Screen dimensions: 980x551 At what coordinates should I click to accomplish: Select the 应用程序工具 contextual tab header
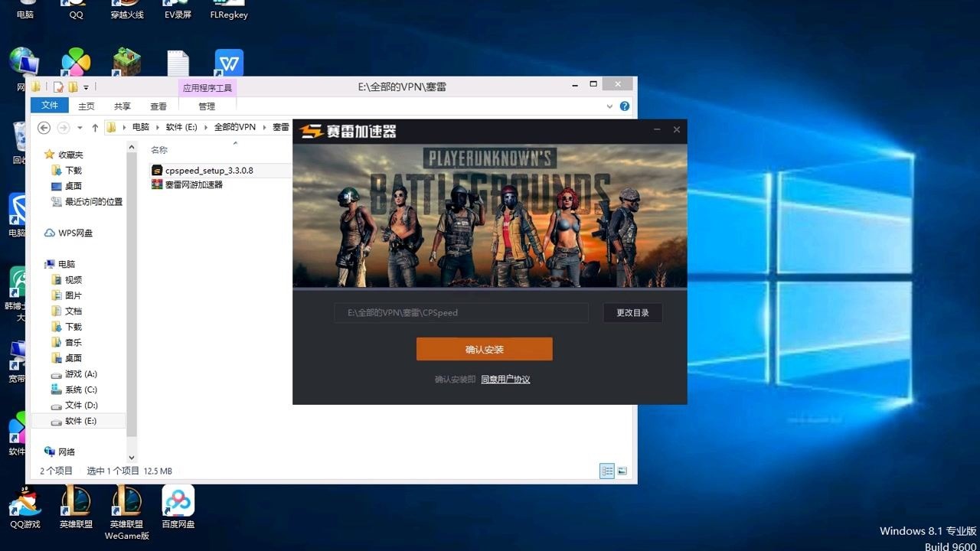(x=207, y=87)
